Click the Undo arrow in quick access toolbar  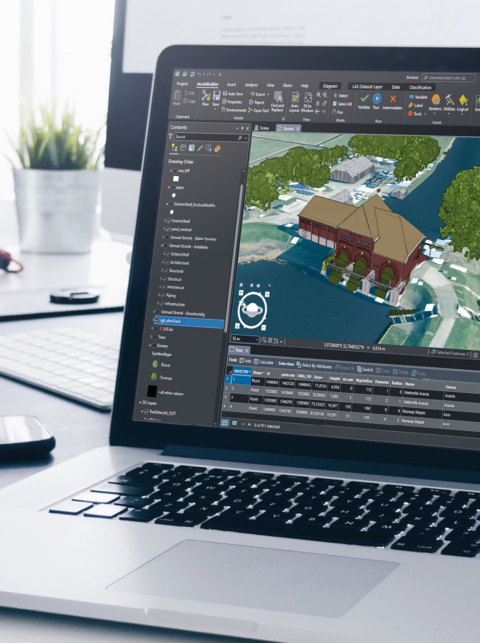tap(199, 74)
